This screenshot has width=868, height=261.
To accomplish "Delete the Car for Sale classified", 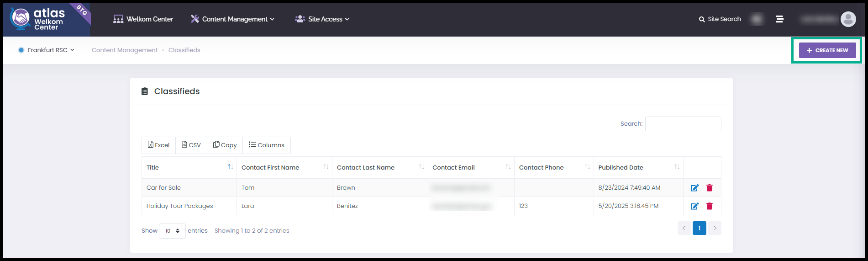I will coord(710,188).
